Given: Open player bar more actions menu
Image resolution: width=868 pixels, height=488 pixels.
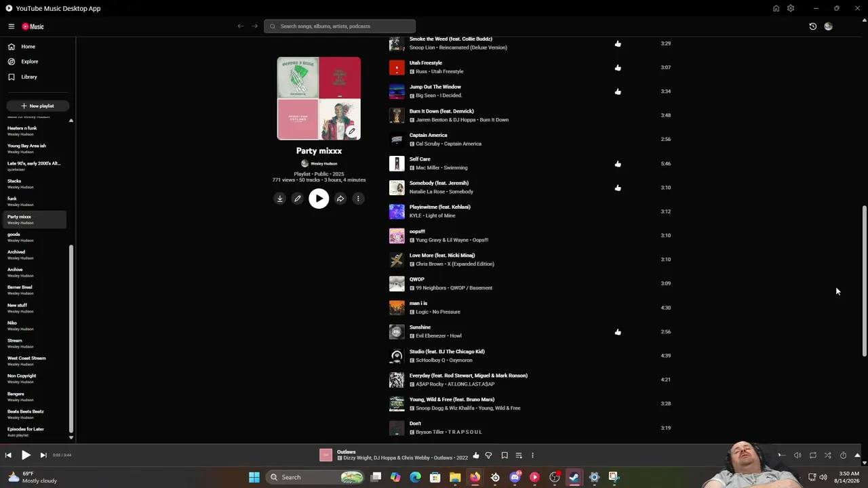Looking at the screenshot, I should [x=532, y=455].
